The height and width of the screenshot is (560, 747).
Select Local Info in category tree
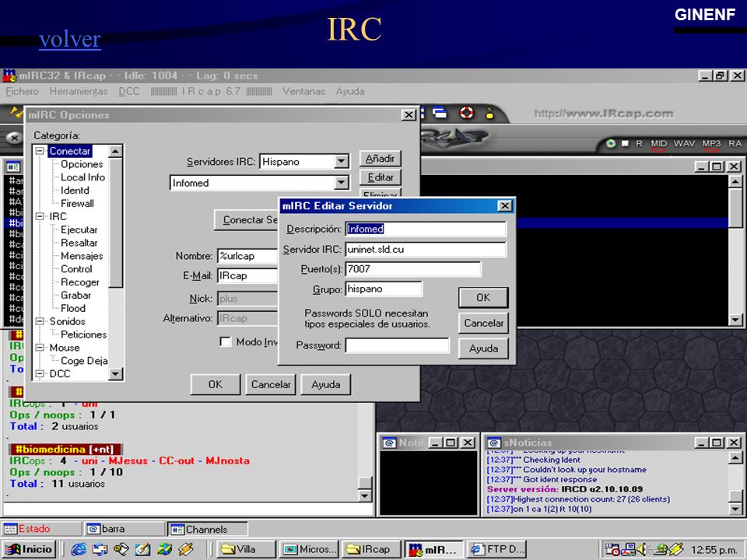pos(82,177)
